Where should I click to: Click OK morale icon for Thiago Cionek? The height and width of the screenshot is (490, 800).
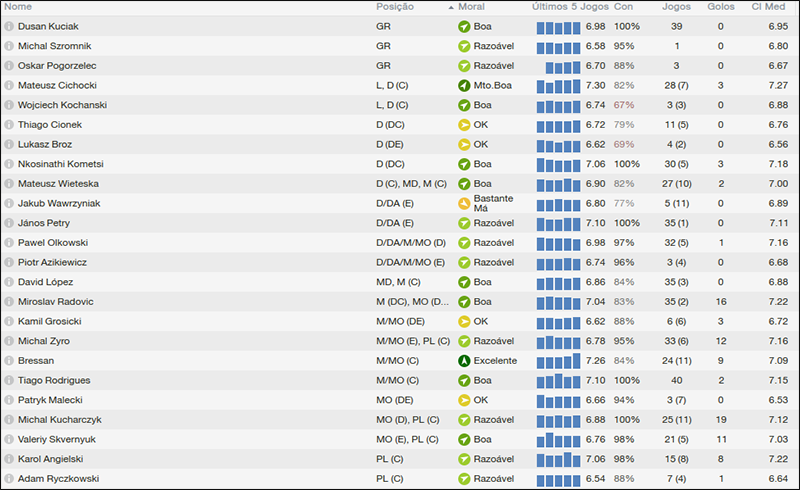click(x=464, y=125)
